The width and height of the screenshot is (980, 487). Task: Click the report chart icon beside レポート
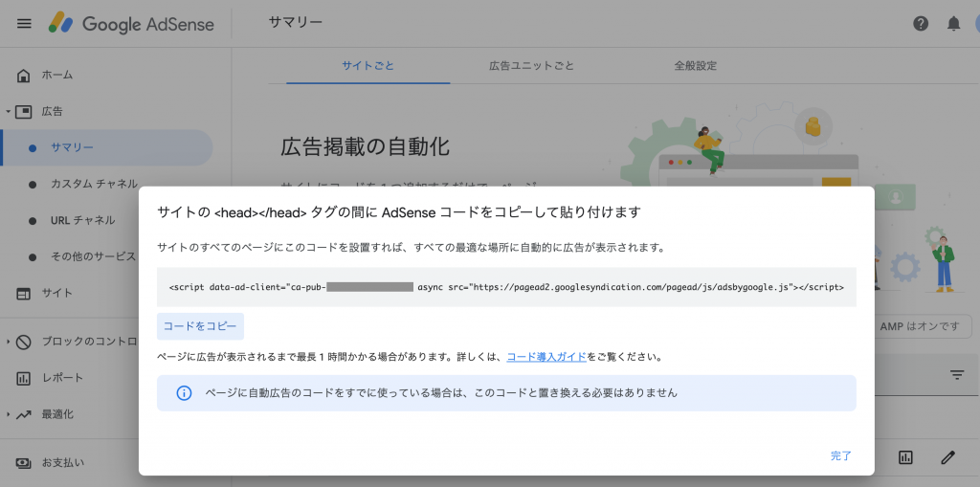(24, 378)
